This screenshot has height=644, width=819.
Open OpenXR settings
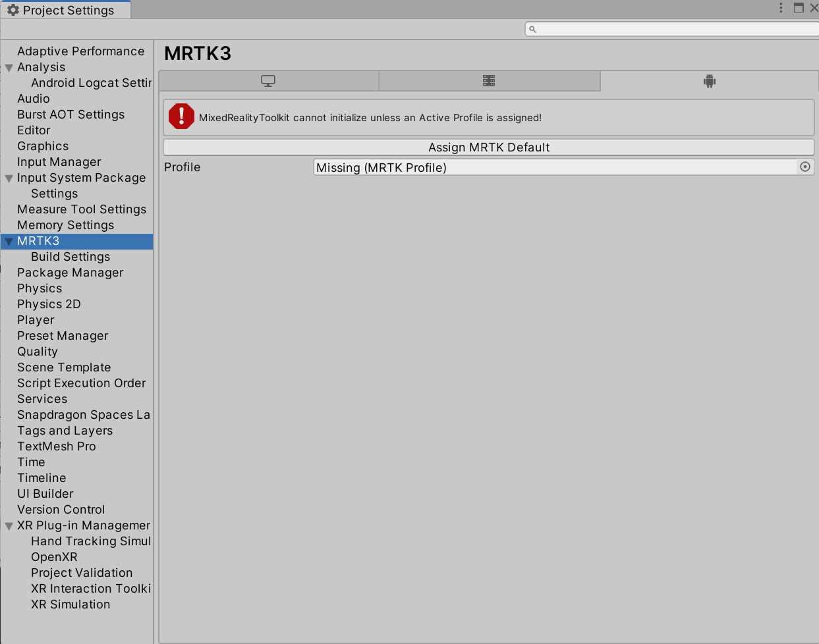tap(54, 557)
